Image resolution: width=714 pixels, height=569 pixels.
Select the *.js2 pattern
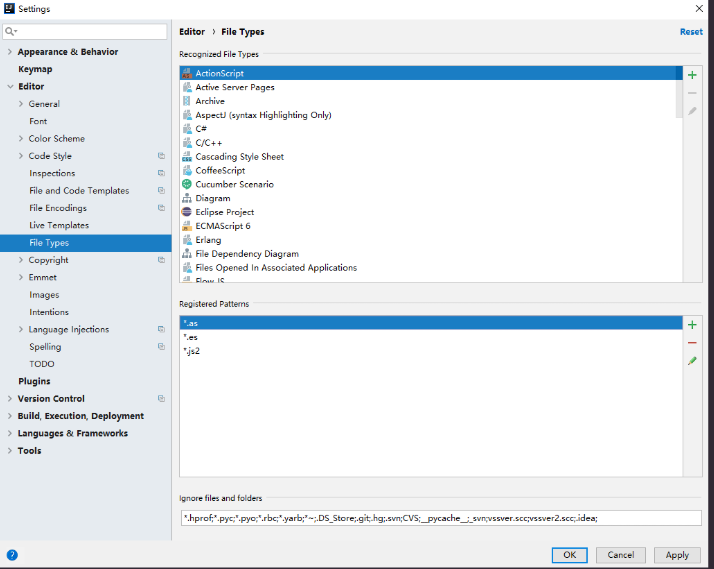(431, 351)
